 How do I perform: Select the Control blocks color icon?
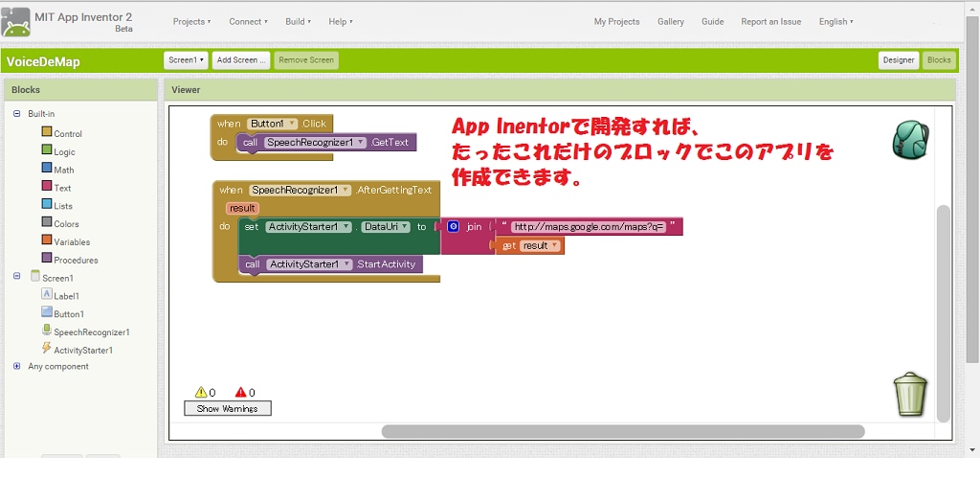point(46,132)
